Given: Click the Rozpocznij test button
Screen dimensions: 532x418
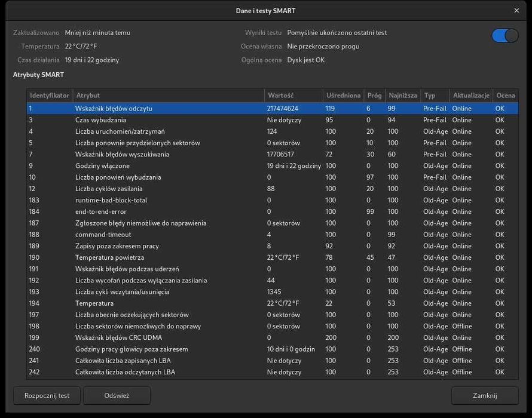Looking at the screenshot, I should (47, 395).
